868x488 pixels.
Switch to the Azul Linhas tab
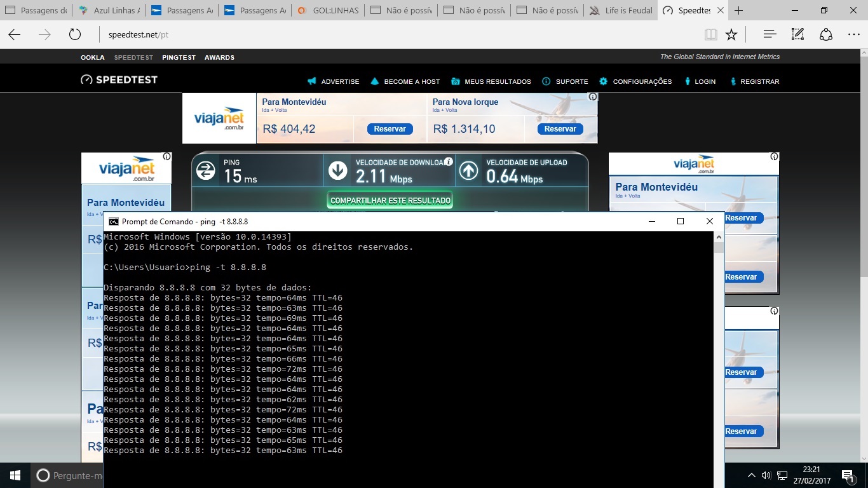click(x=108, y=10)
